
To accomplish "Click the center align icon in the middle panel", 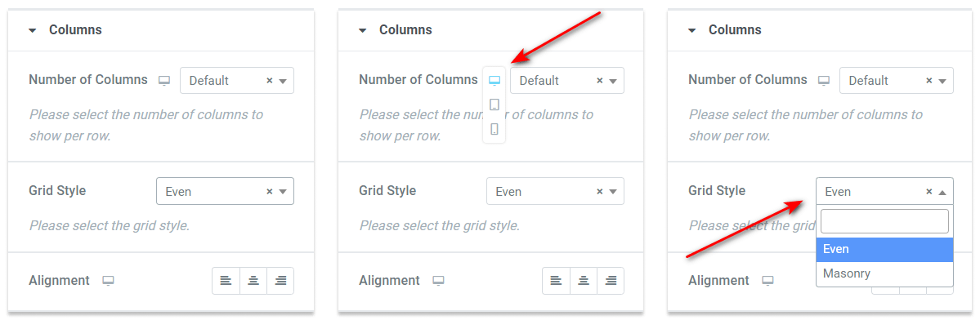I will [x=583, y=281].
